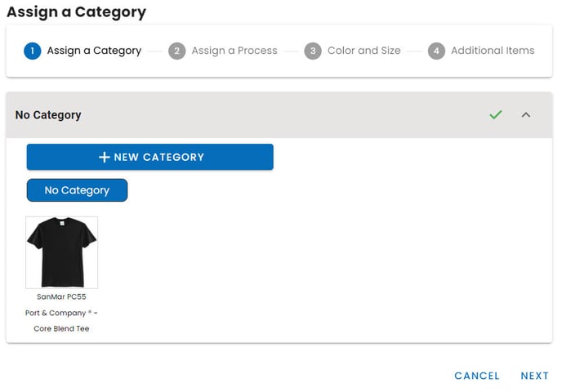Image resolution: width=562 pixels, height=392 pixels.
Task: Click the SanMar PC55 product label
Action: [x=61, y=297]
